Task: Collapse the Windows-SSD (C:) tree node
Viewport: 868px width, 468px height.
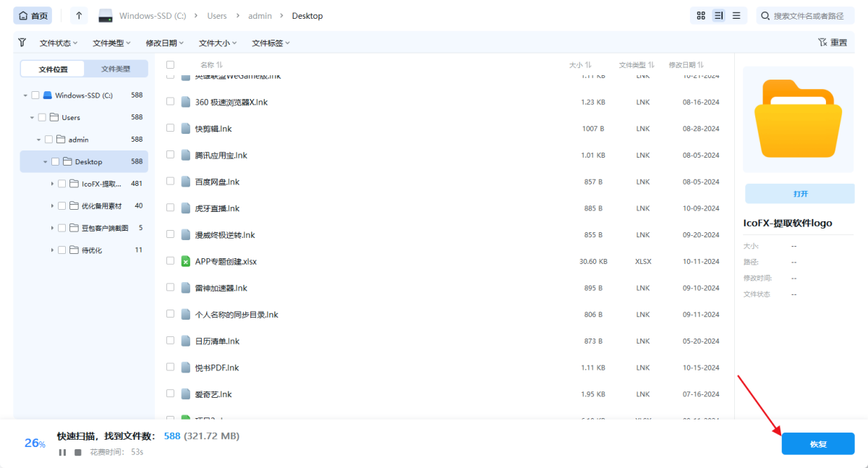Action: 25,95
